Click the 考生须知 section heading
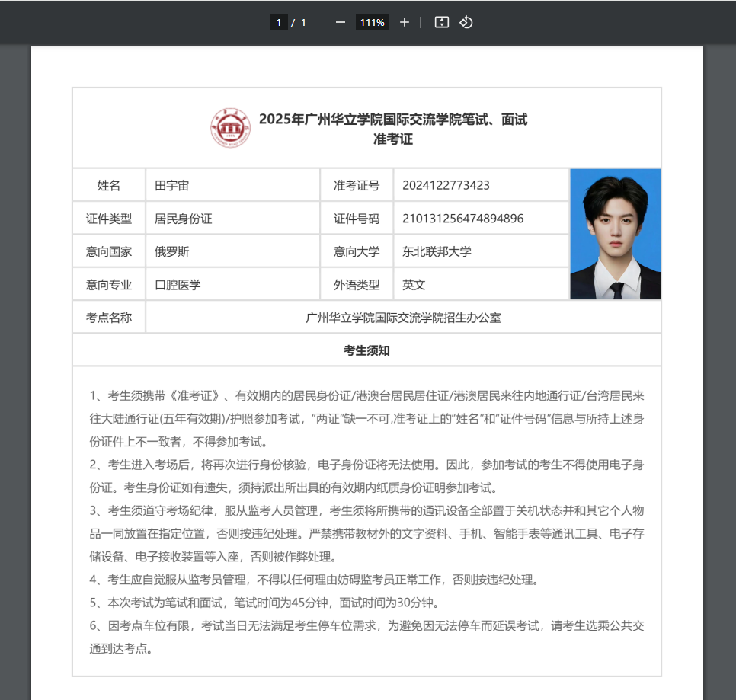Image resolution: width=736 pixels, height=700 pixels. 366,350
